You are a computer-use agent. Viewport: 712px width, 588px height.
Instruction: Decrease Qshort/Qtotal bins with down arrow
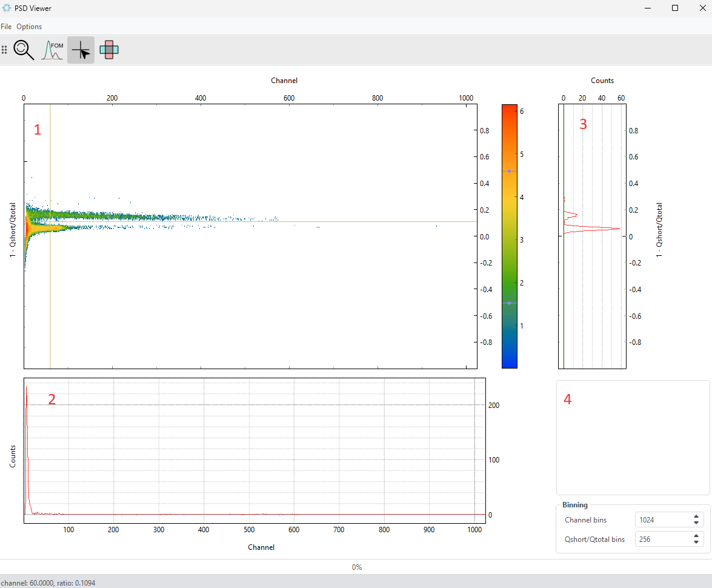696,542
